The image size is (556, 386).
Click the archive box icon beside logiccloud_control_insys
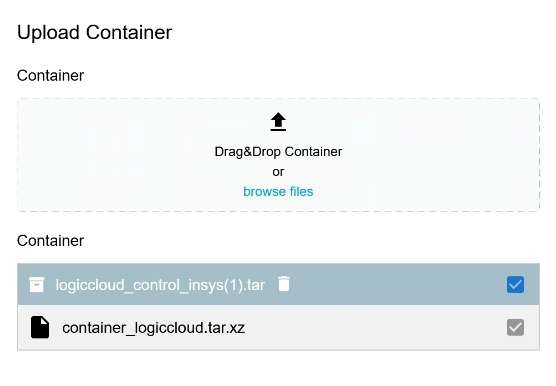(37, 285)
